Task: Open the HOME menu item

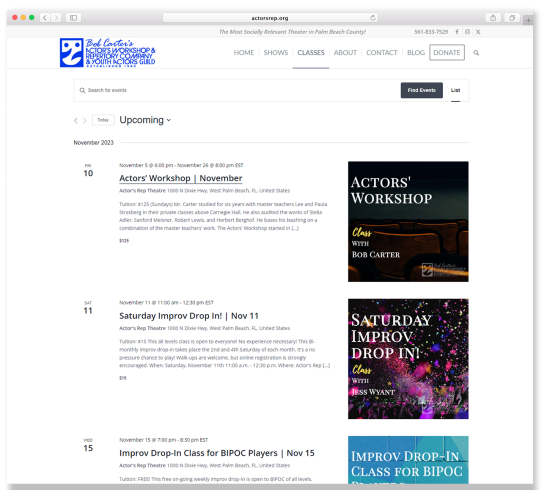Action: (244, 53)
